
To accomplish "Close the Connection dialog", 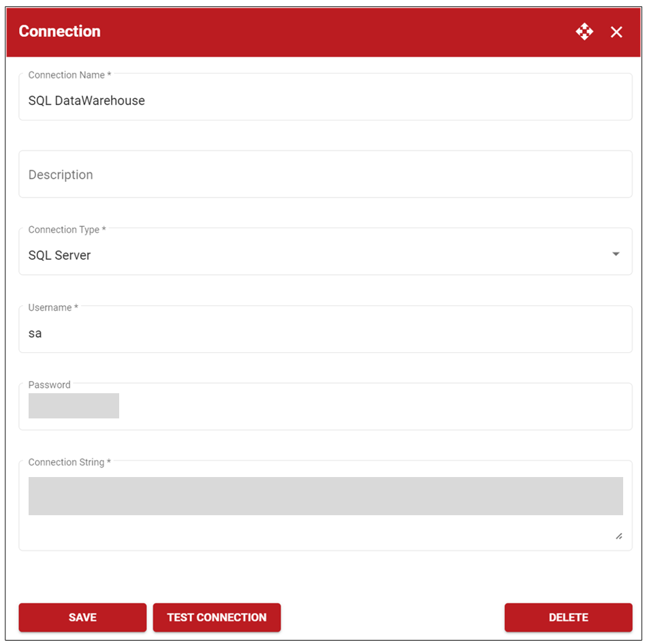I will point(616,32).
